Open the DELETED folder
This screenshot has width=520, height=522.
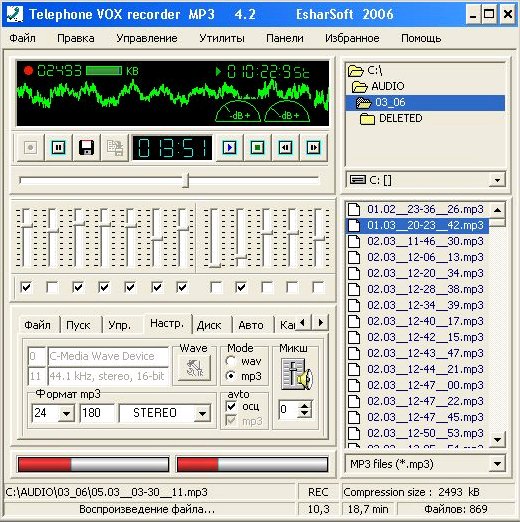point(391,118)
